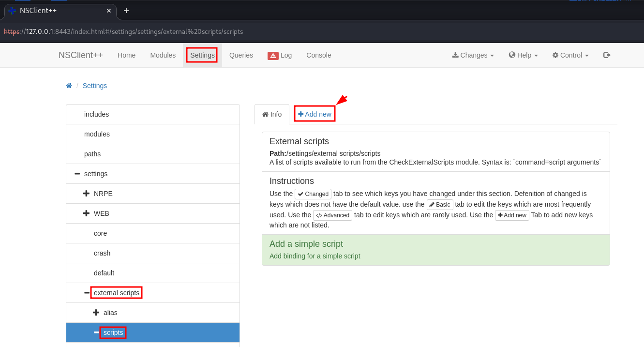The image size is (644, 347).
Task: Expand the WEB settings node
Action: click(x=87, y=213)
